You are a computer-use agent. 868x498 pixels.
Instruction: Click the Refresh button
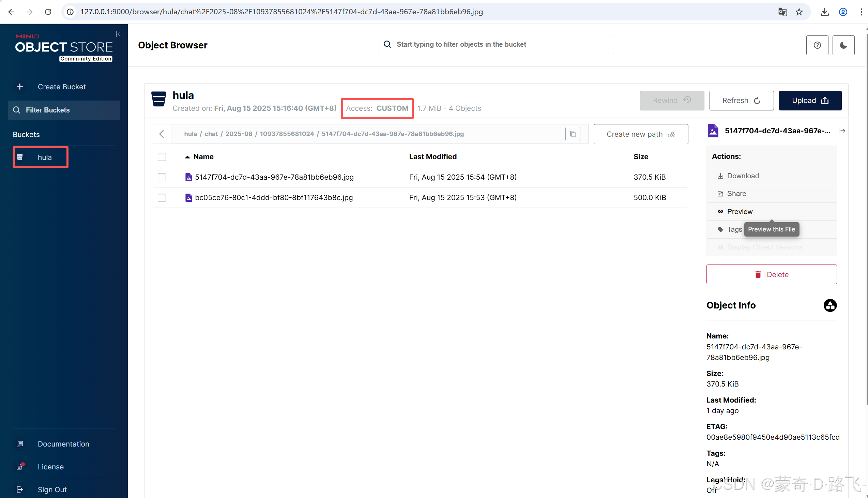742,101
